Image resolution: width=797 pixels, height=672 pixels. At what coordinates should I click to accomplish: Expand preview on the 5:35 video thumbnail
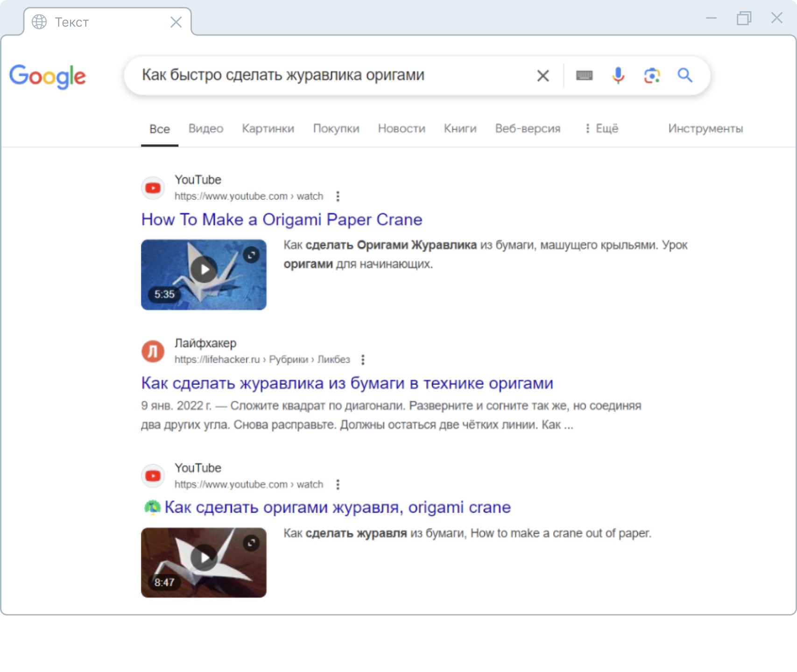tap(251, 255)
